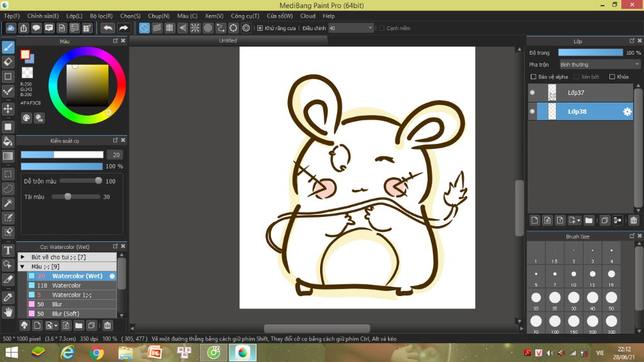Select layer Lớp37
Screen dimensions: 644x362
(x=580, y=93)
